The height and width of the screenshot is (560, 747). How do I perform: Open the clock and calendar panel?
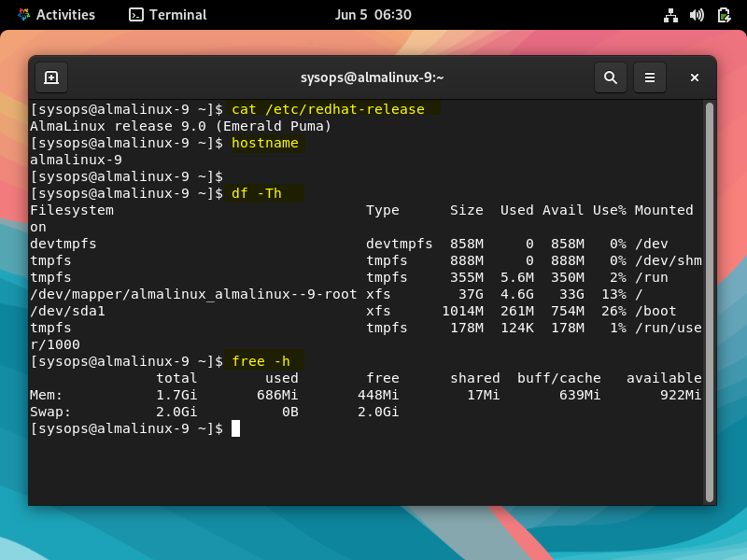pos(373,15)
